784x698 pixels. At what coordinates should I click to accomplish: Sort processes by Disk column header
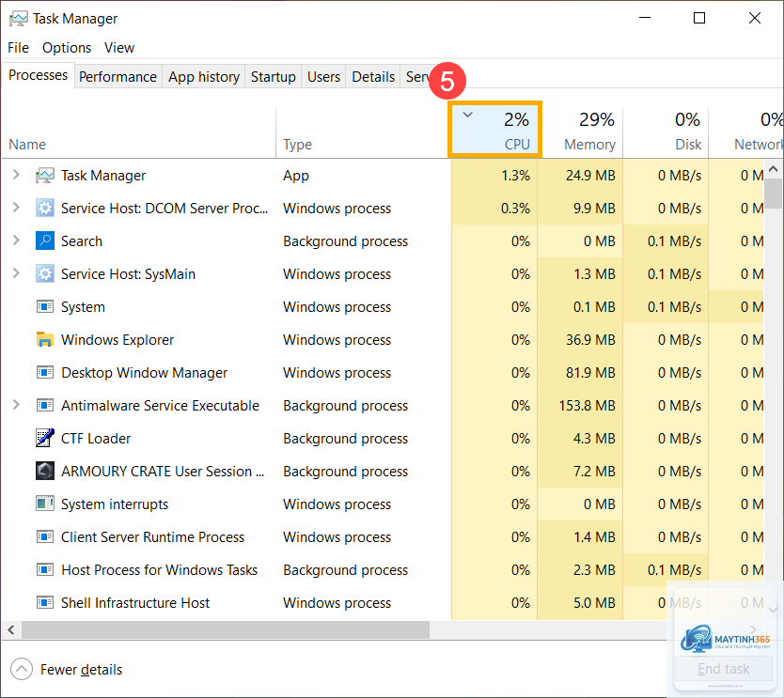click(x=666, y=132)
